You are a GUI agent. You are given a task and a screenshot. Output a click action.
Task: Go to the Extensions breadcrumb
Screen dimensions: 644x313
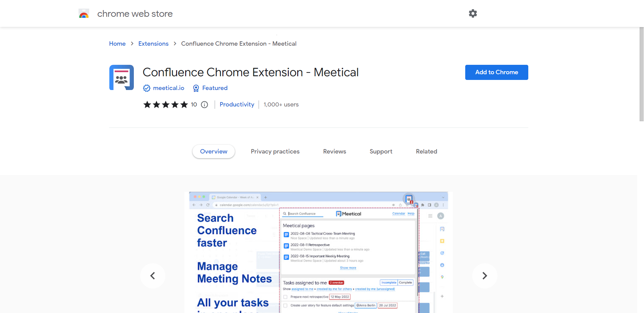click(153, 44)
